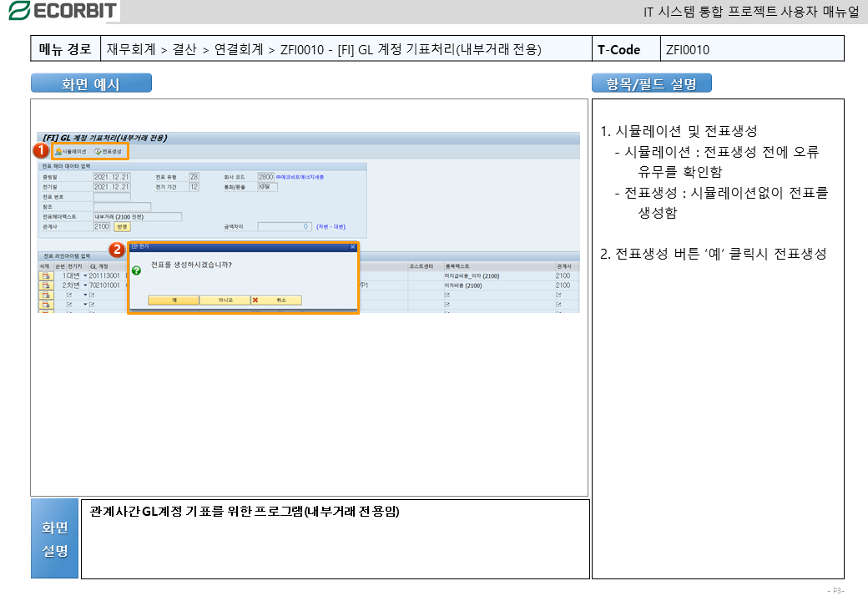This screenshot has height=601, width=868.
Task: Click the 반영 button next to 관계사
Action: click(122, 226)
